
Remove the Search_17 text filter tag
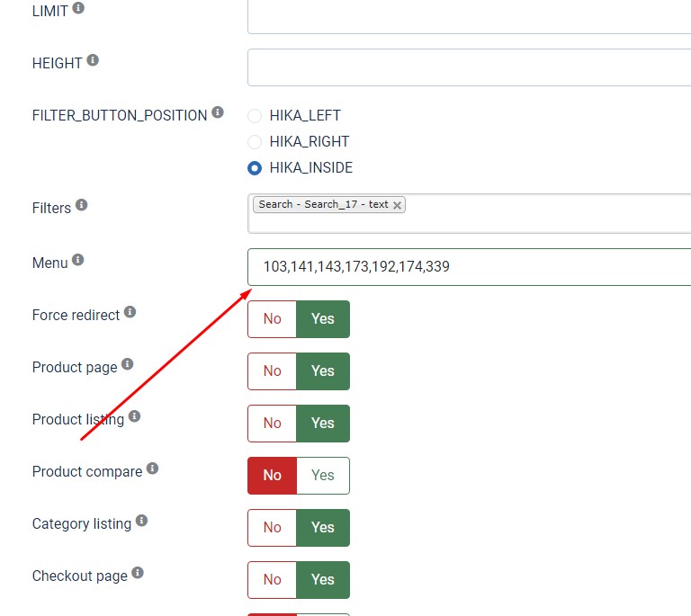pyautogui.click(x=397, y=205)
